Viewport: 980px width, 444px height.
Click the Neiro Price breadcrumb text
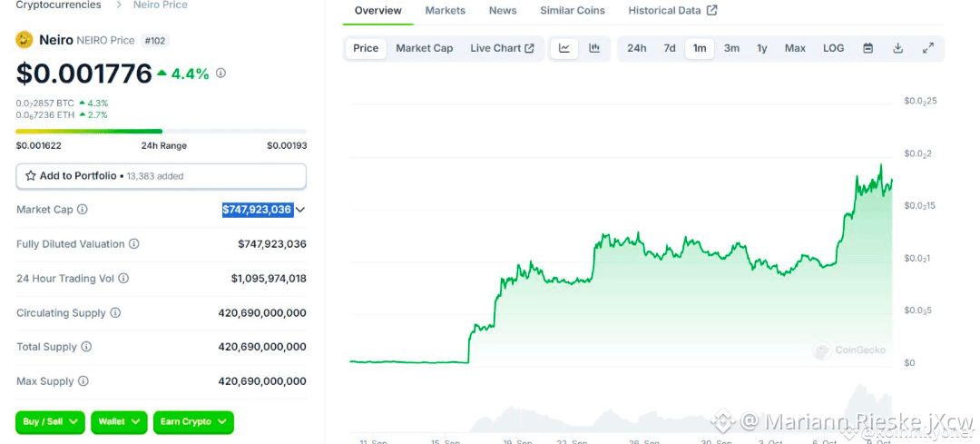click(x=160, y=5)
